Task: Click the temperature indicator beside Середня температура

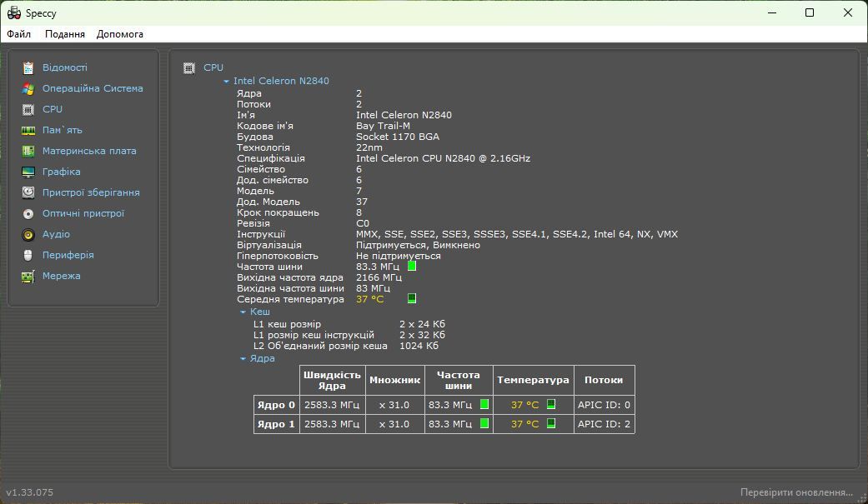Action: tap(412, 299)
